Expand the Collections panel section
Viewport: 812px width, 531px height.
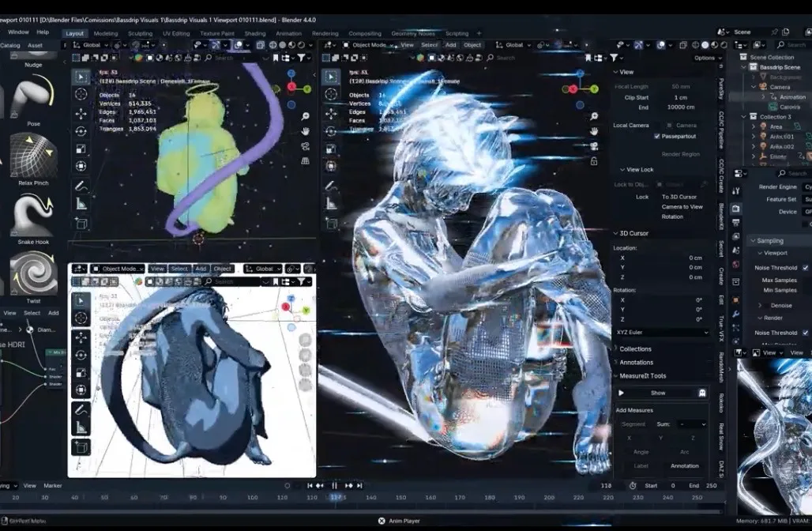(635, 348)
